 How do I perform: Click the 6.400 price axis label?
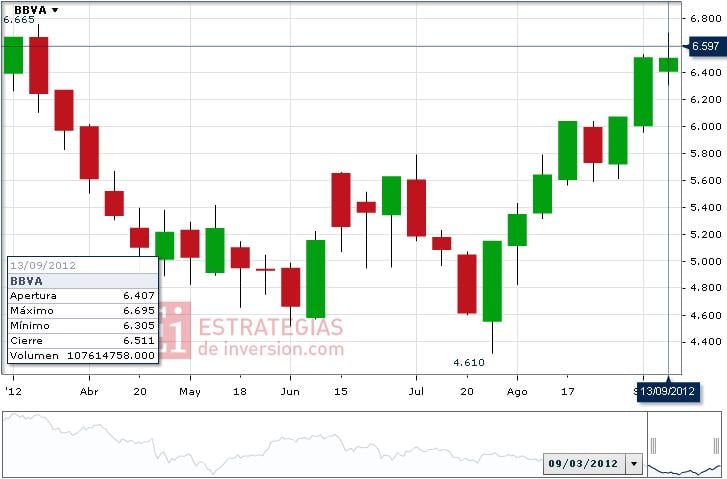coord(706,72)
